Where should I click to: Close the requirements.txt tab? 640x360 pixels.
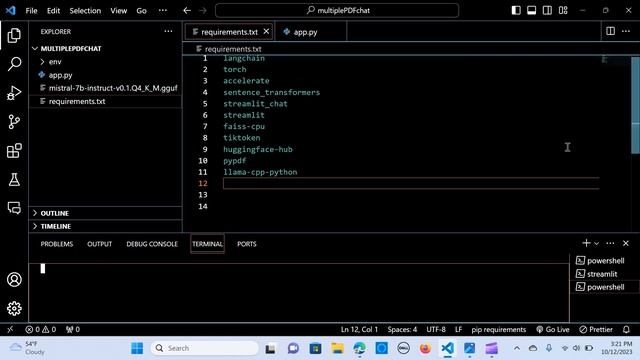point(266,31)
